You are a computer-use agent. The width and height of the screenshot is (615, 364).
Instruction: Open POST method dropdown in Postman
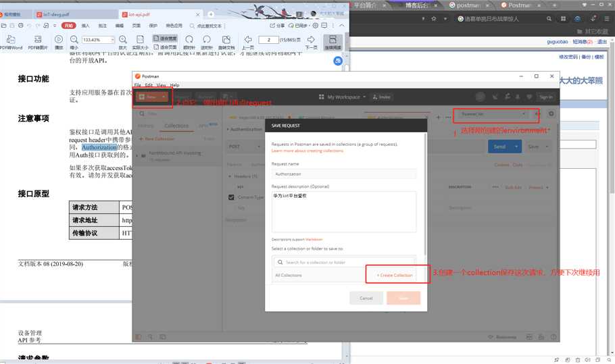[x=245, y=147]
